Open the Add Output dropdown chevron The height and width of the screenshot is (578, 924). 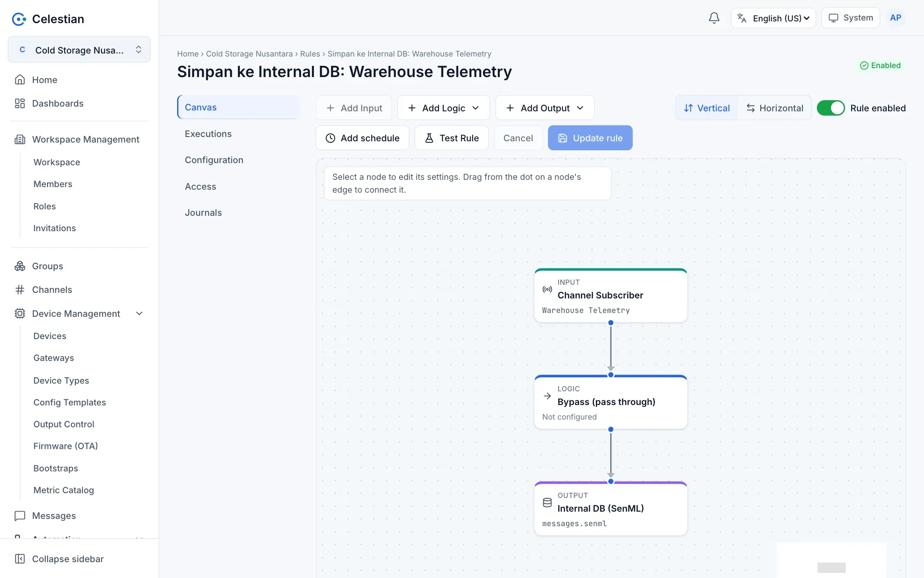coord(580,108)
